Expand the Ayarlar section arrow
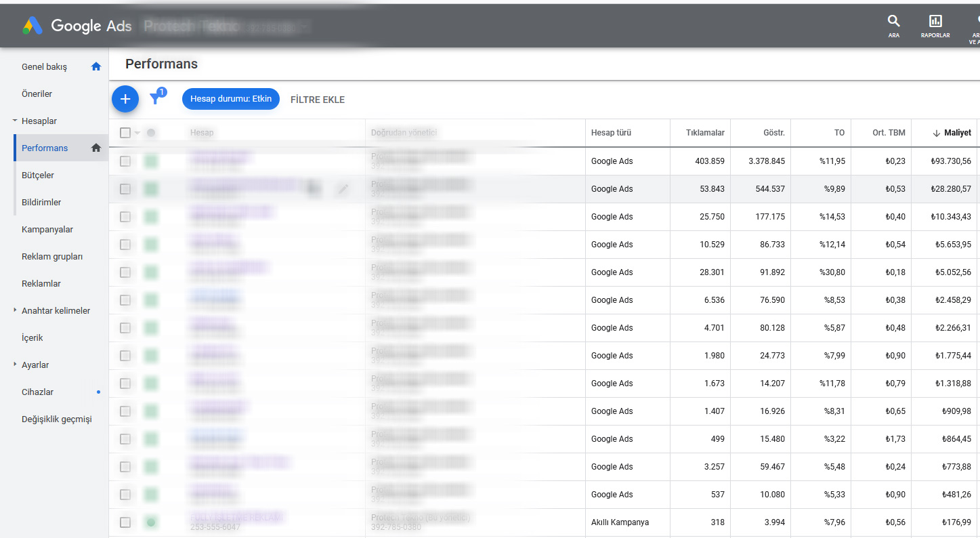Screen dimensions: 980x538 pyautogui.click(x=15, y=365)
